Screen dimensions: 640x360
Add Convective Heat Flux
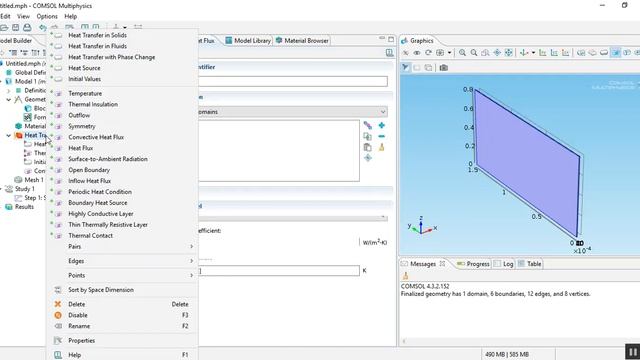click(96, 138)
